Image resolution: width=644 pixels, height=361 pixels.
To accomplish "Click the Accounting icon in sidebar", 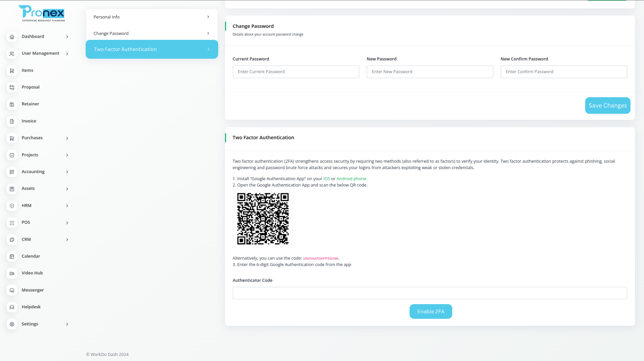I will pos(12,172).
